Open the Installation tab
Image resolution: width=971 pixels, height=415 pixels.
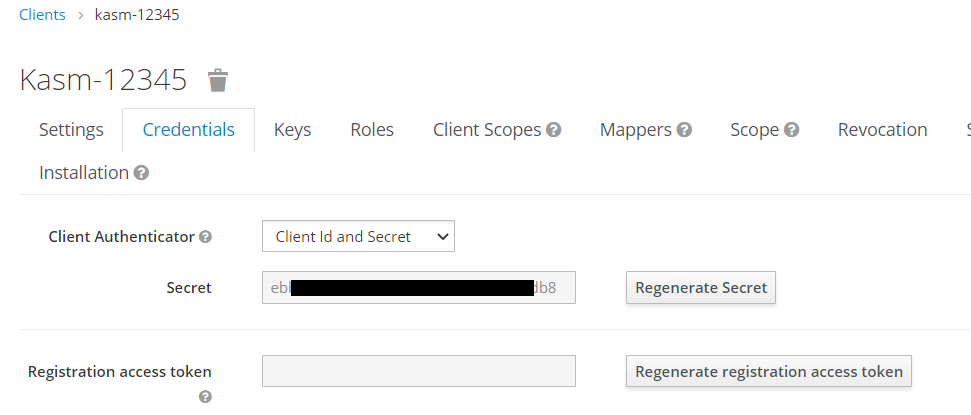(84, 173)
